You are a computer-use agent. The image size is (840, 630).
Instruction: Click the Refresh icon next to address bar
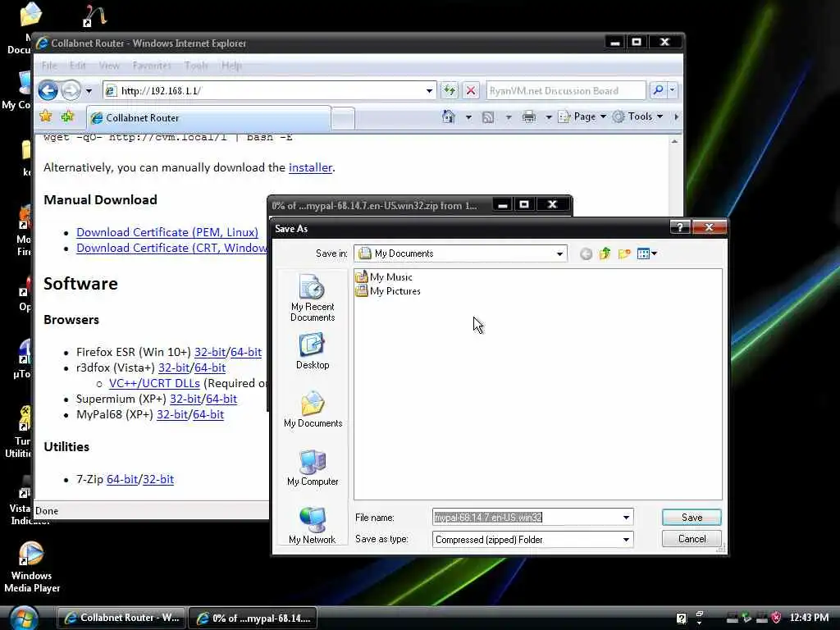pos(450,90)
